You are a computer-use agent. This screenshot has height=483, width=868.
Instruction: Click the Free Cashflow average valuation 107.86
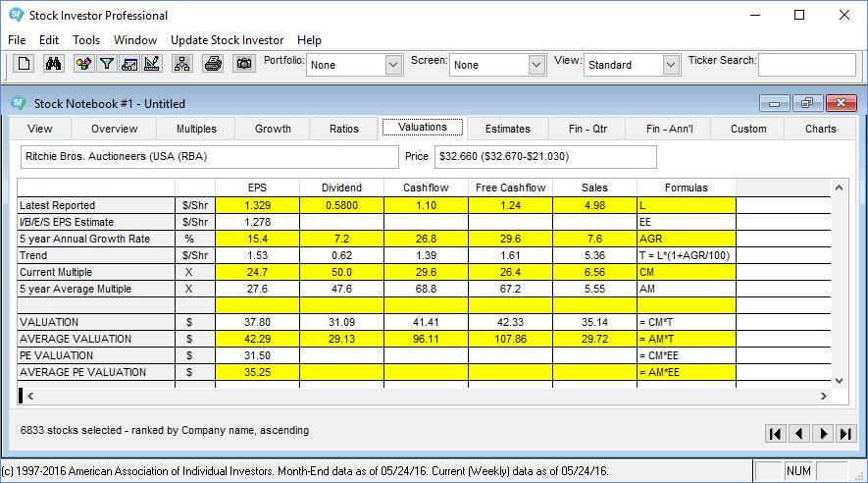coord(510,339)
